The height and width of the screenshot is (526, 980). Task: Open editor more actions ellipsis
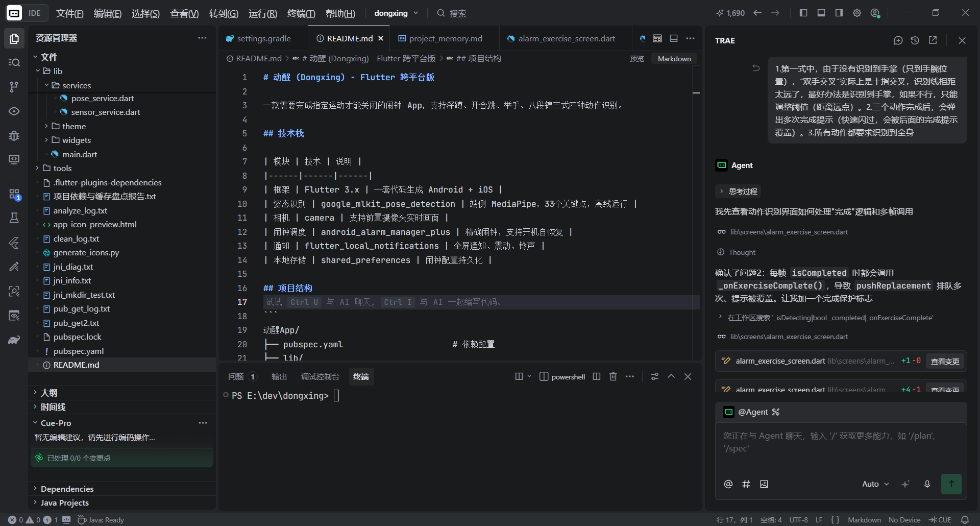pos(691,38)
